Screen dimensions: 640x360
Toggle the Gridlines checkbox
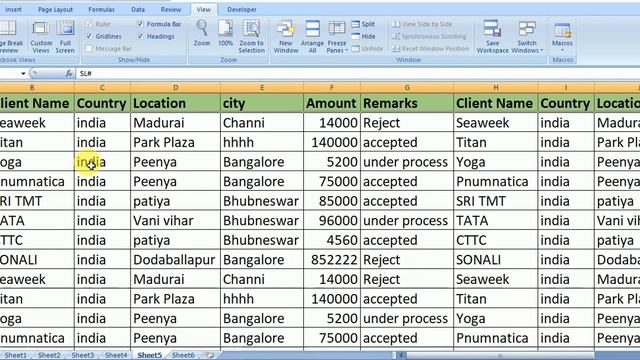89,36
